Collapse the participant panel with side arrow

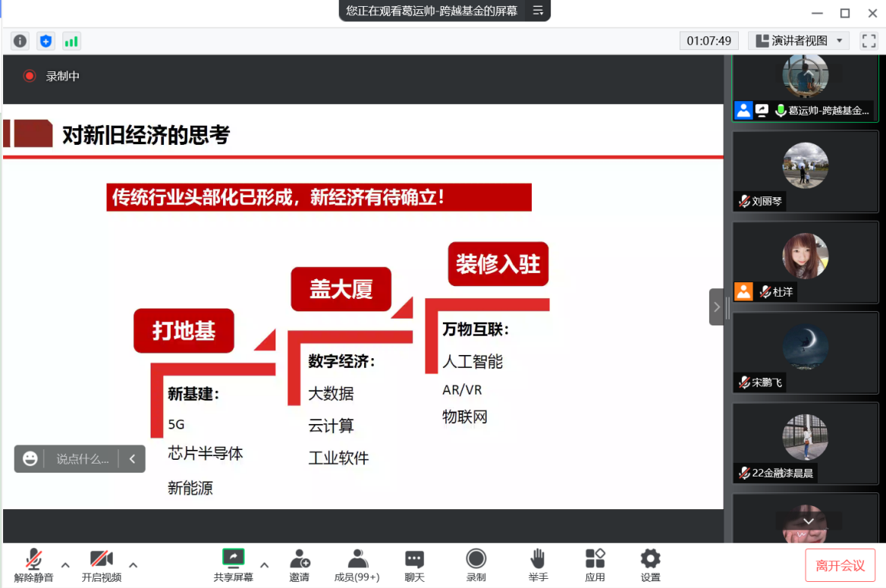pos(717,307)
